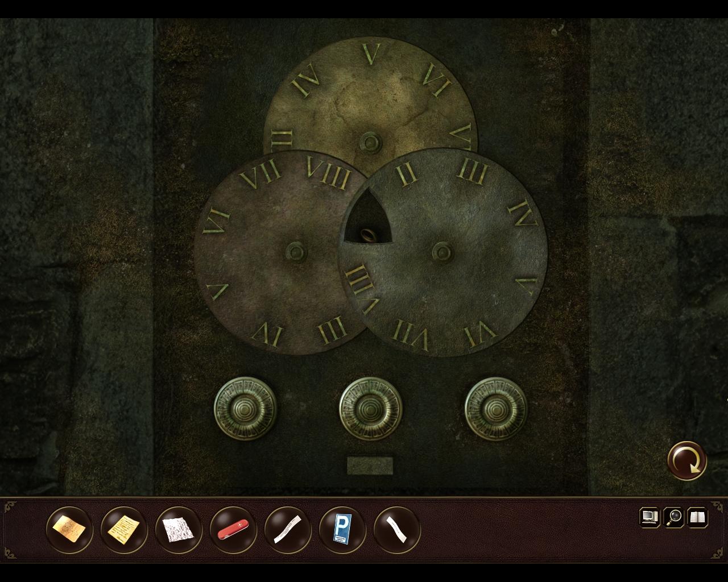Click the right dial's center hub
Image resolution: width=728 pixels, height=582 pixels.
pyautogui.click(x=441, y=251)
